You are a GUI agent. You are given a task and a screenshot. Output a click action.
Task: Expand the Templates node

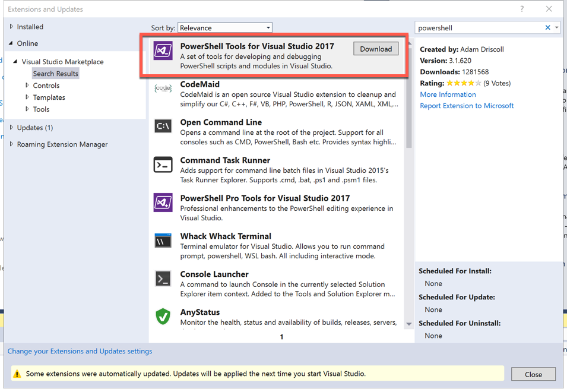[27, 97]
